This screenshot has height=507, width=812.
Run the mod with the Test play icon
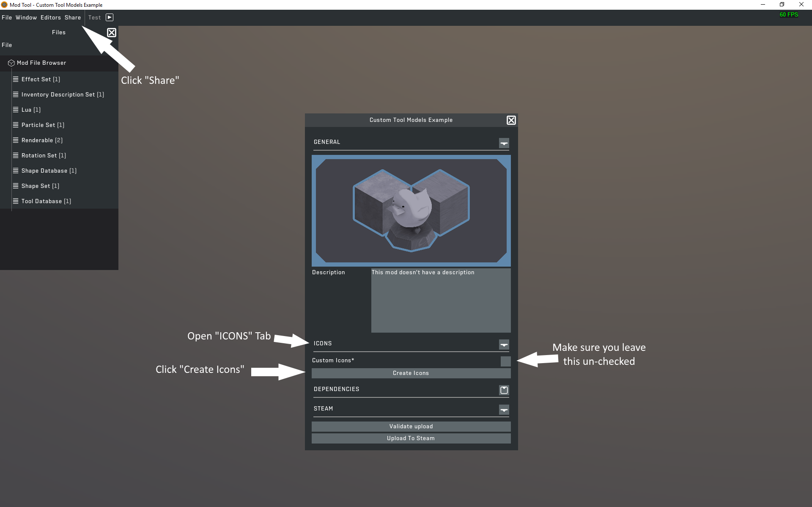tap(110, 17)
